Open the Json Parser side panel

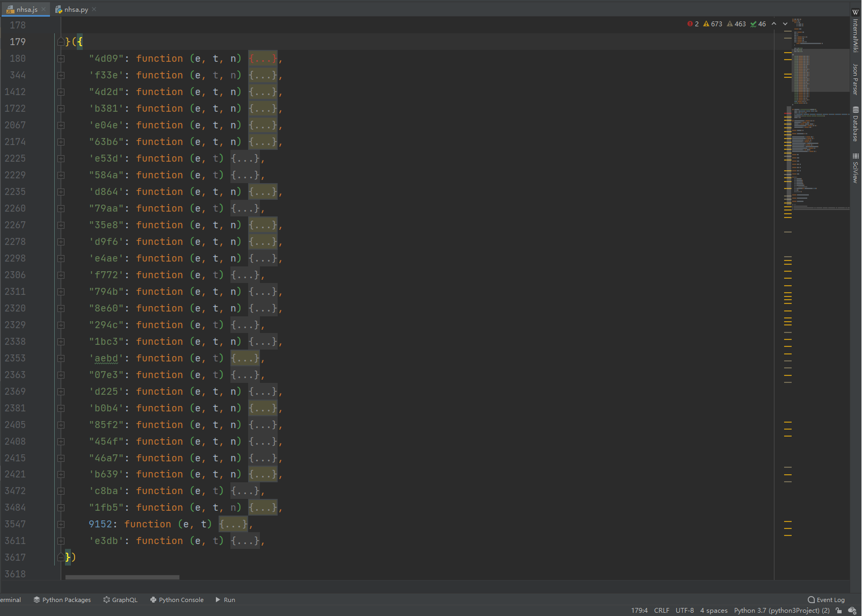pyautogui.click(x=856, y=78)
